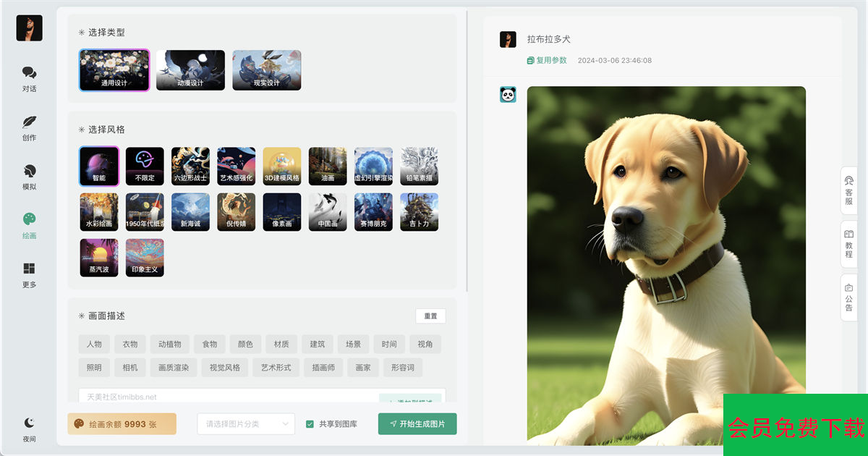Viewport: 868px width, 456px height.
Task: Expand the 请选择图片分类 dropdown
Action: (x=246, y=424)
